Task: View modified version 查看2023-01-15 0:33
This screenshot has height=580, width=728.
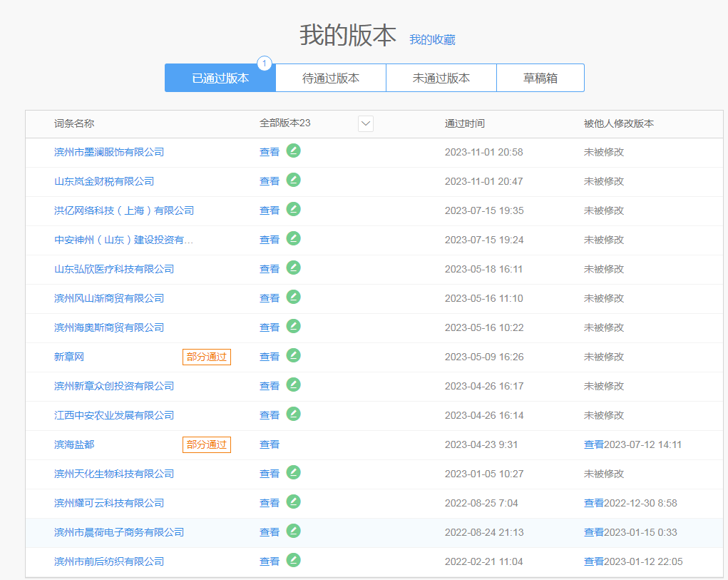Action: pyautogui.click(x=630, y=533)
